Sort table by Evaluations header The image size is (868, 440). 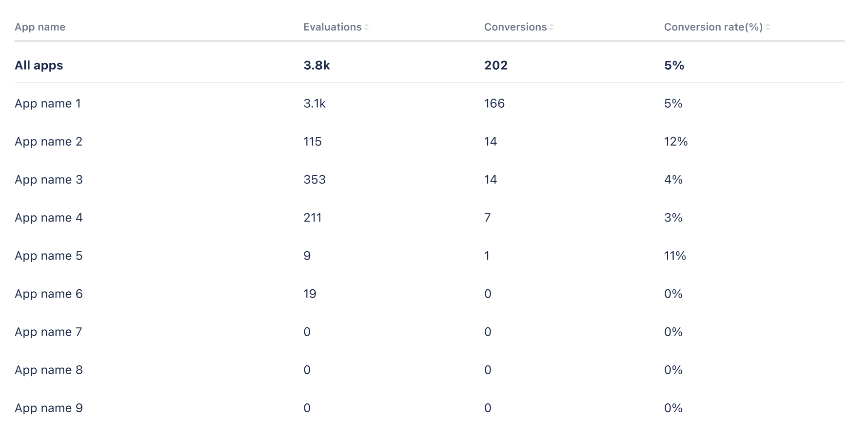[333, 27]
